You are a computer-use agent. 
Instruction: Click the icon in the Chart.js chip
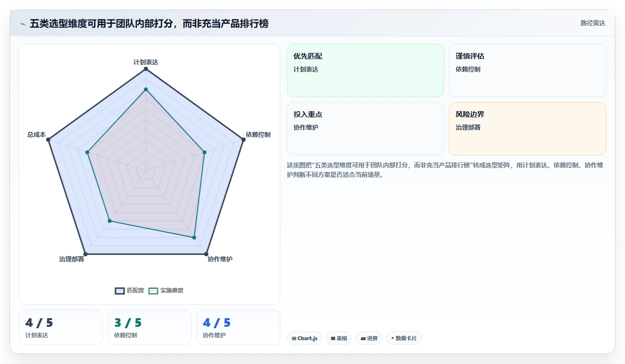click(294, 338)
